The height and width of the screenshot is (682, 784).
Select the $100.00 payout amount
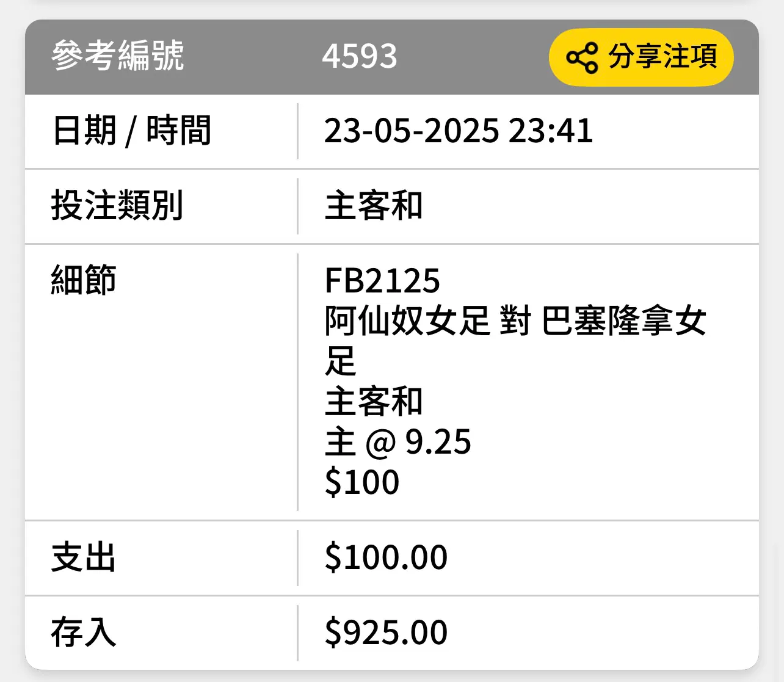(x=387, y=557)
